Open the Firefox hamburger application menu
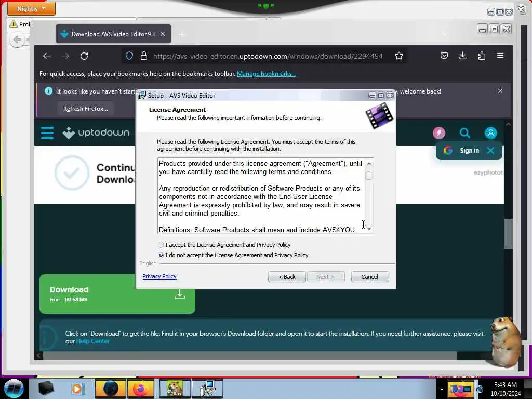 click(x=500, y=56)
